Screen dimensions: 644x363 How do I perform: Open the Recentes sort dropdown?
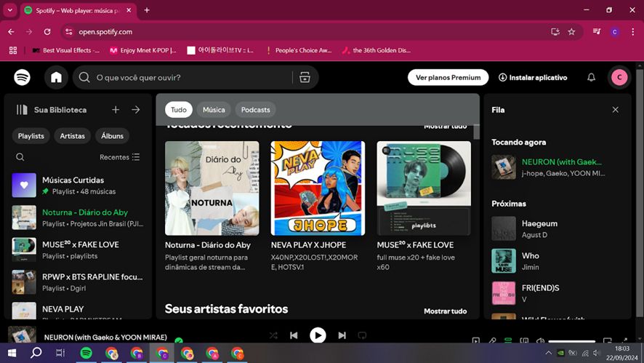click(119, 157)
